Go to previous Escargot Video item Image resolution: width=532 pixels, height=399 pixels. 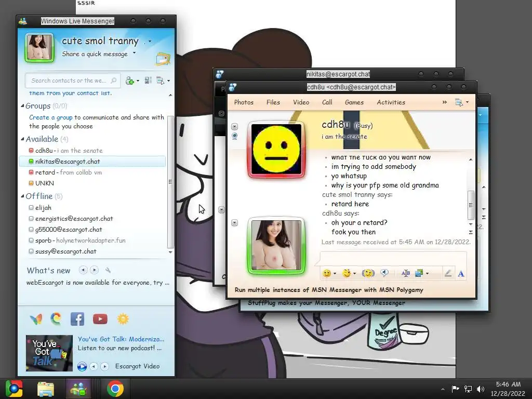click(x=94, y=366)
